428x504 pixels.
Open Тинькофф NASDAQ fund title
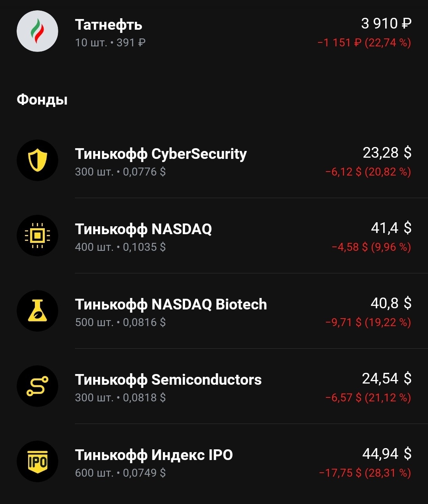point(143,229)
